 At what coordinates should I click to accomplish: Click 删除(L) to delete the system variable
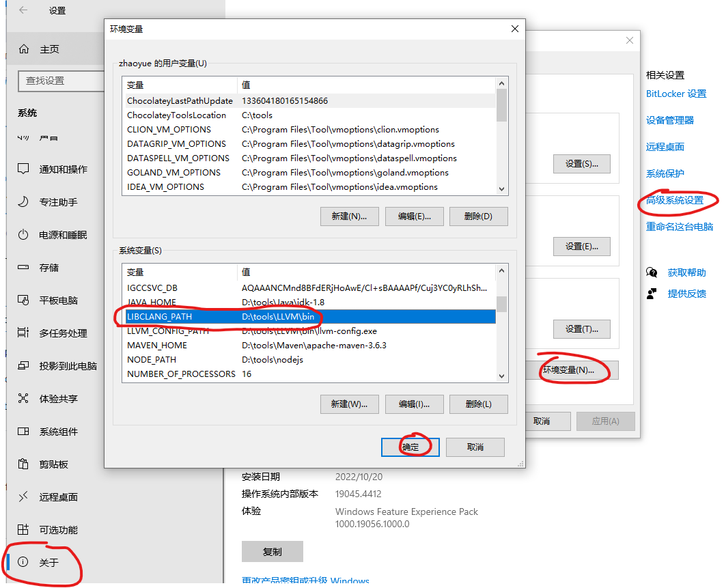(x=479, y=404)
